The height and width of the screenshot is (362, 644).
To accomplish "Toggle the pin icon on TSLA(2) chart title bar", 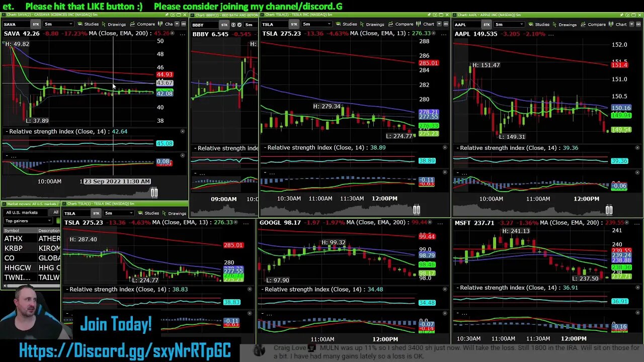I will [429, 15].
